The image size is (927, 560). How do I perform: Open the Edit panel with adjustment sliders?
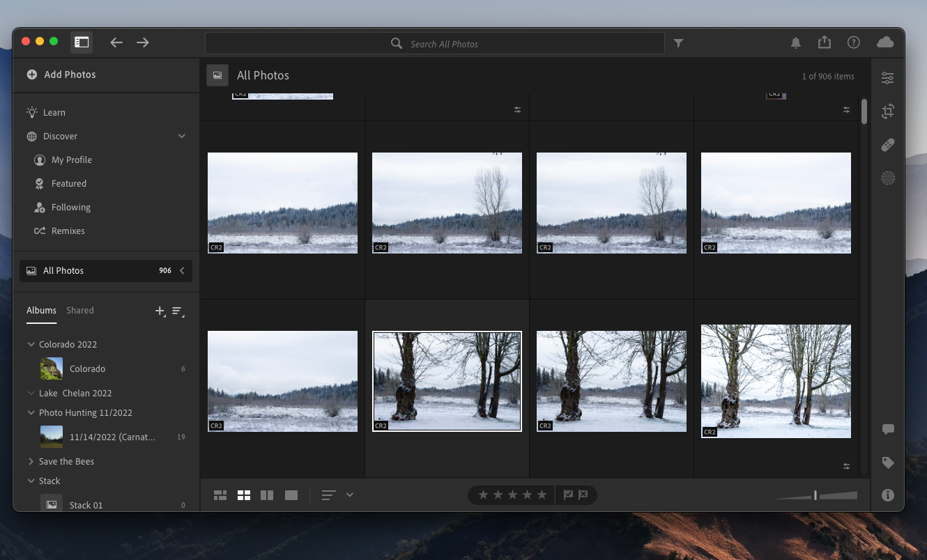887,78
